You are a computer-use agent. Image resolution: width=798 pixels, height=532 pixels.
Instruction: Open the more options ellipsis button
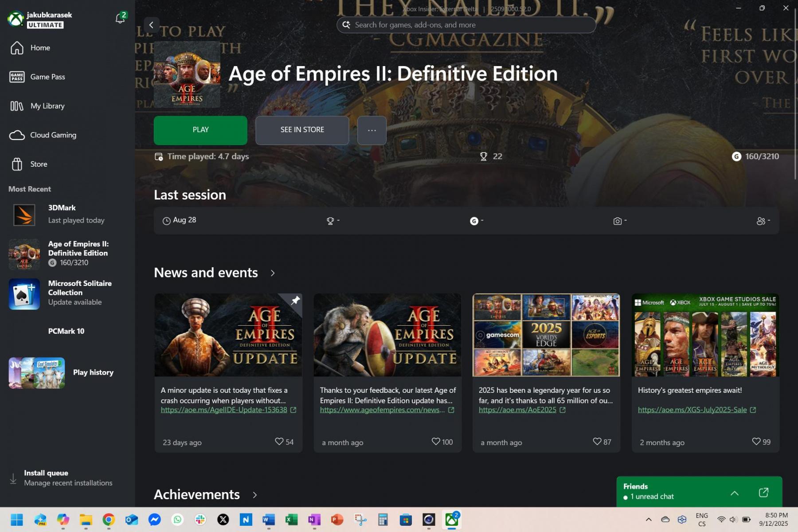pyautogui.click(x=372, y=130)
